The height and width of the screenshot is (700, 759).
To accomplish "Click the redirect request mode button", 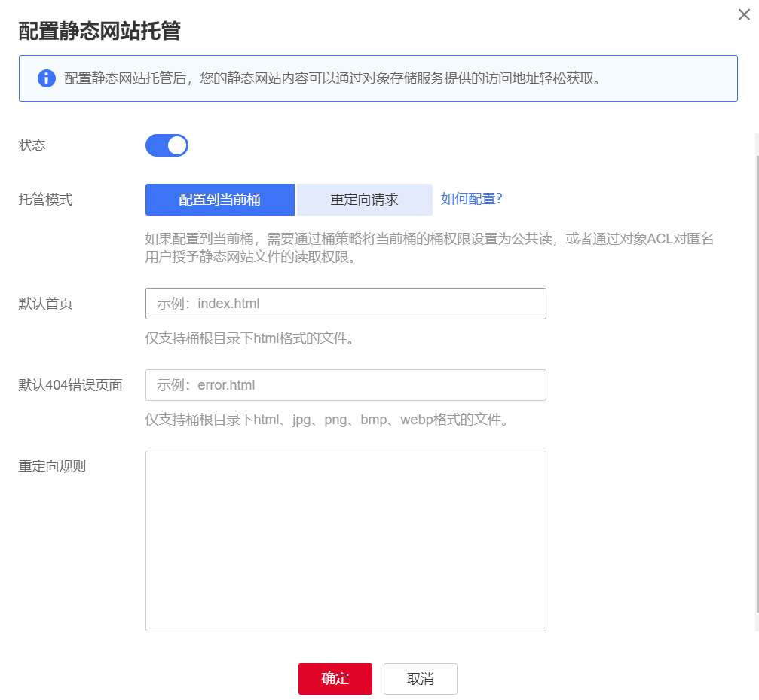I will pyautogui.click(x=364, y=199).
